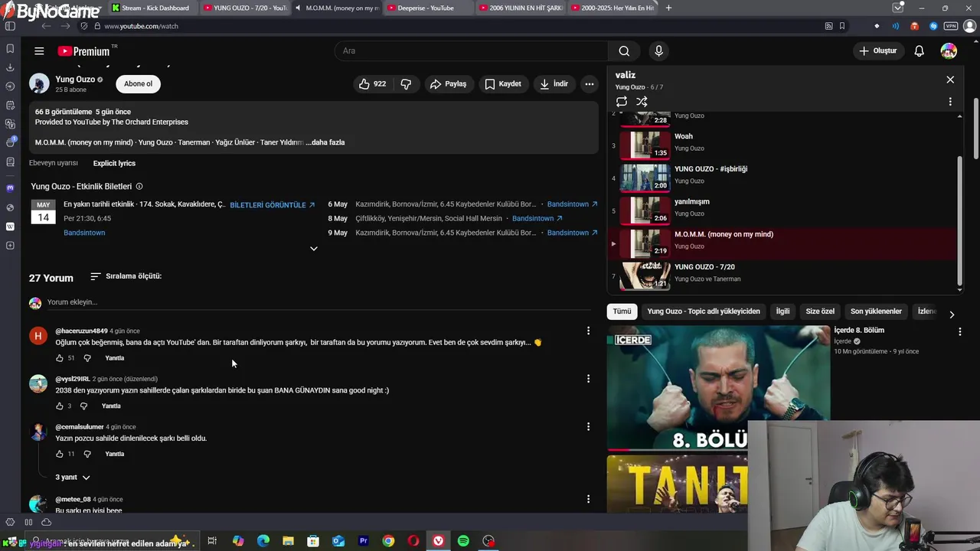Open the RSS feed icon in address bar
Viewport: 980px width, 551px height.
click(x=828, y=26)
